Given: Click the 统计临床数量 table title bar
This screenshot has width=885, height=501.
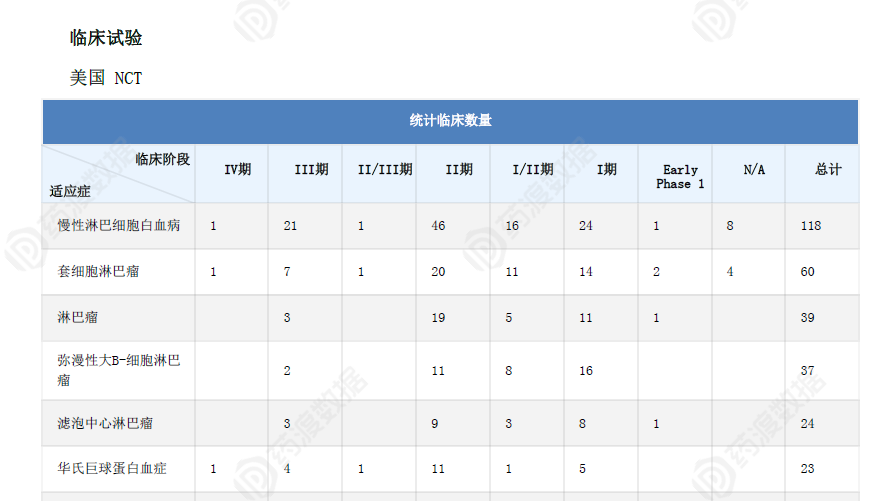Looking at the screenshot, I should pos(450,121).
